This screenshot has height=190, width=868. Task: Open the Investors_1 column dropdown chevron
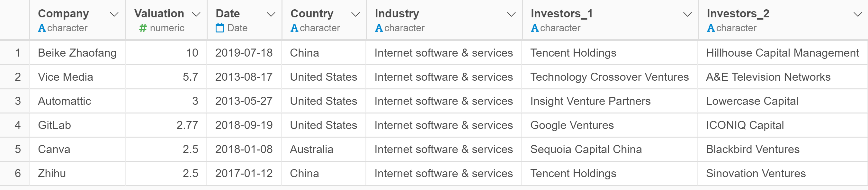tap(687, 14)
